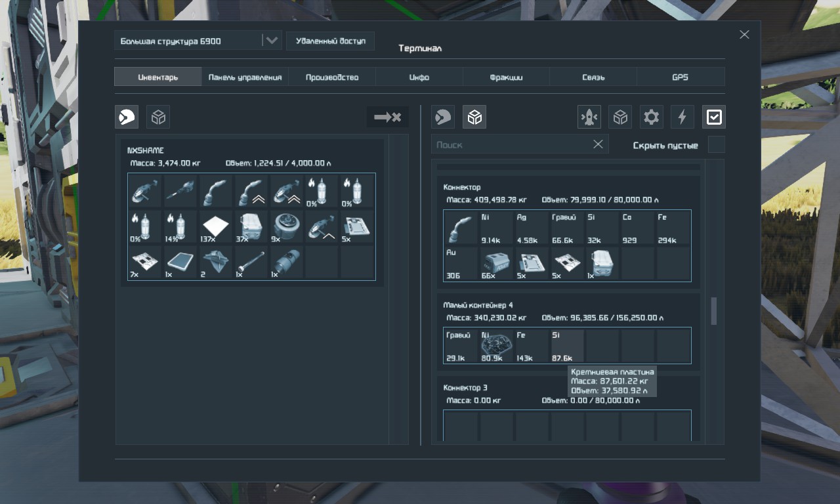
Task: Switch to the Производство tab
Action: 332,77
